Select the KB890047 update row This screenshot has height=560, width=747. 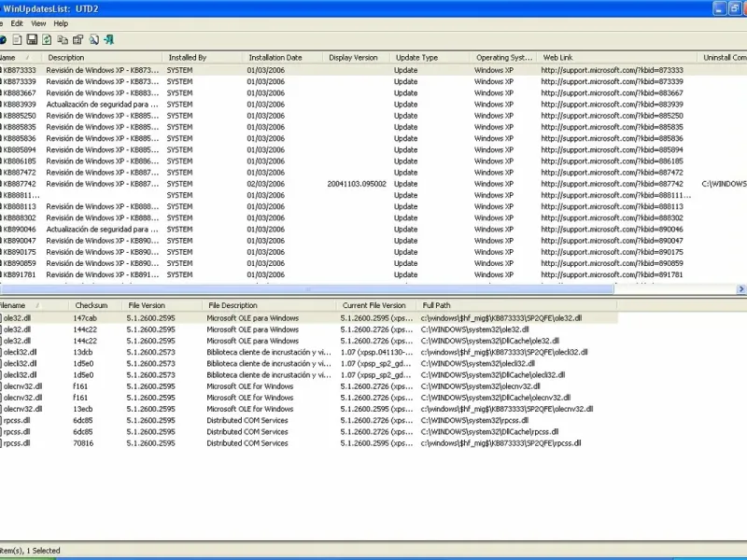click(x=373, y=241)
